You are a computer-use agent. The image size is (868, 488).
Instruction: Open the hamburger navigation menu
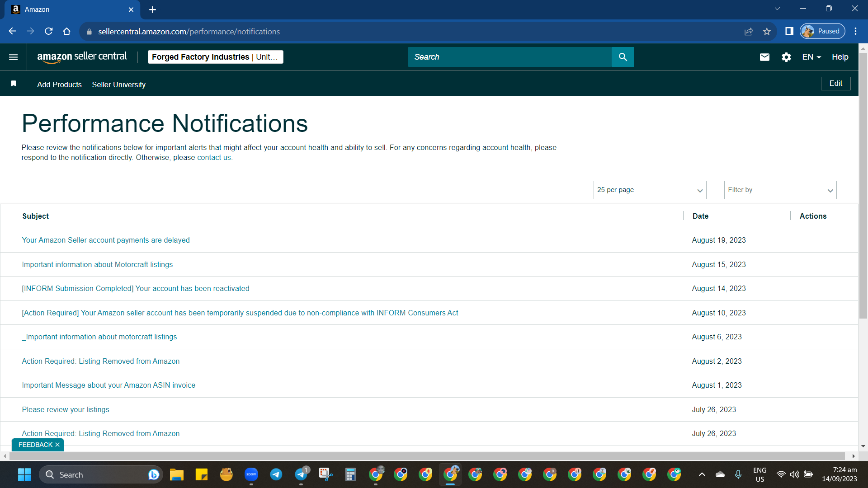point(14,57)
